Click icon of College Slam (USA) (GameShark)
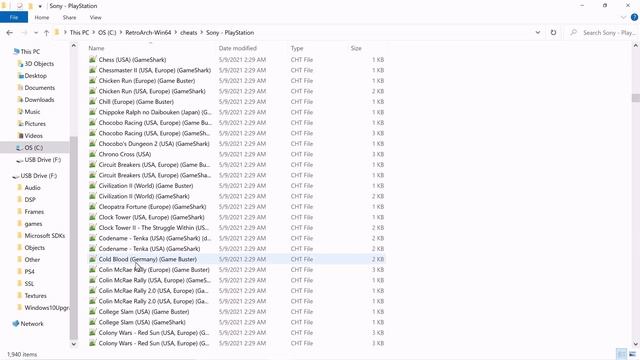Viewport: 640px width, 360px height. [93, 322]
